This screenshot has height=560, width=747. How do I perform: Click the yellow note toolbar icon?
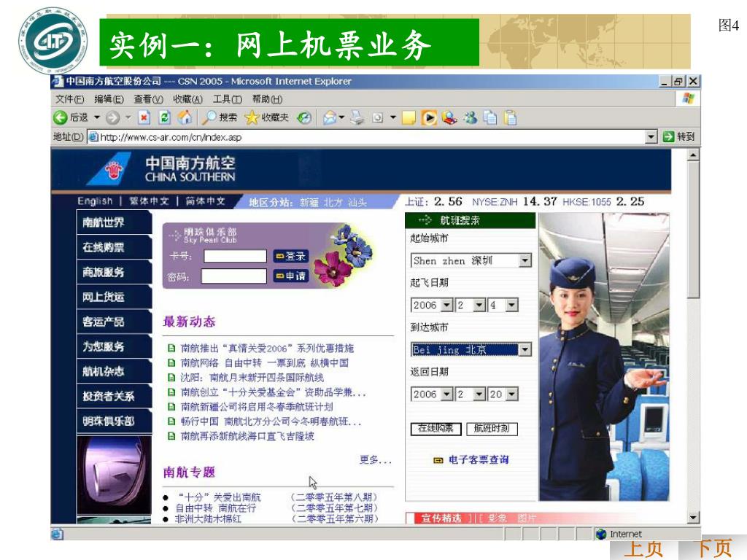(x=409, y=117)
